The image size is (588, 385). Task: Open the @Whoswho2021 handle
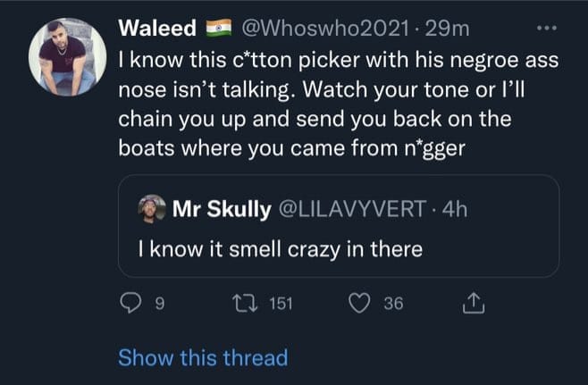click(x=324, y=28)
